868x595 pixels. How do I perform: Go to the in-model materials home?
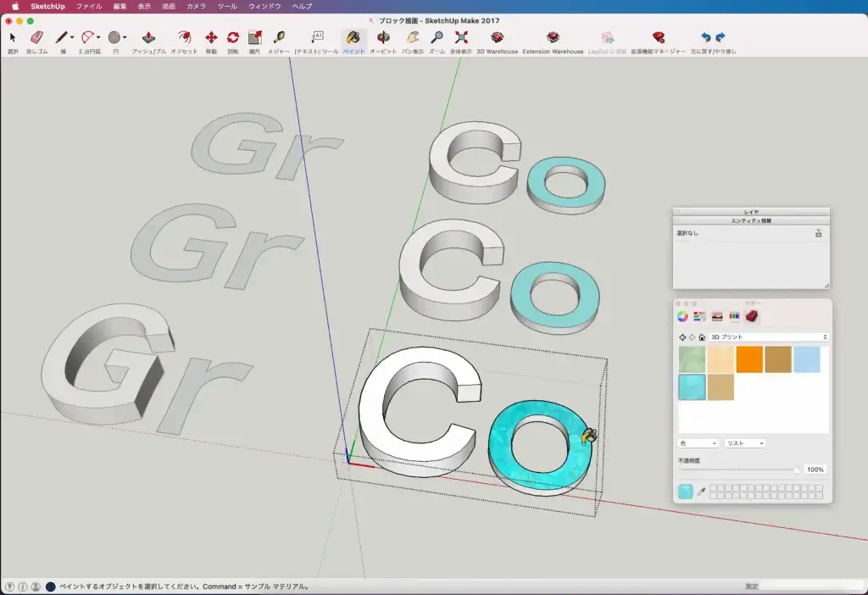pos(702,337)
